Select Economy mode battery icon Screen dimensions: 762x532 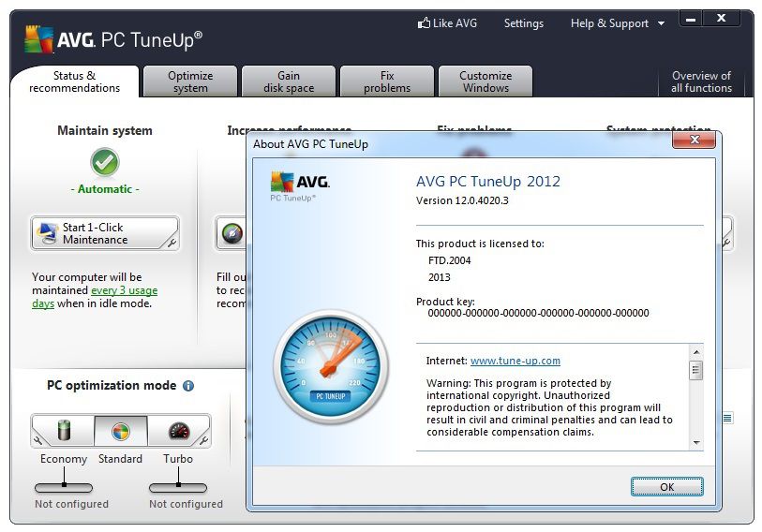coord(64,431)
